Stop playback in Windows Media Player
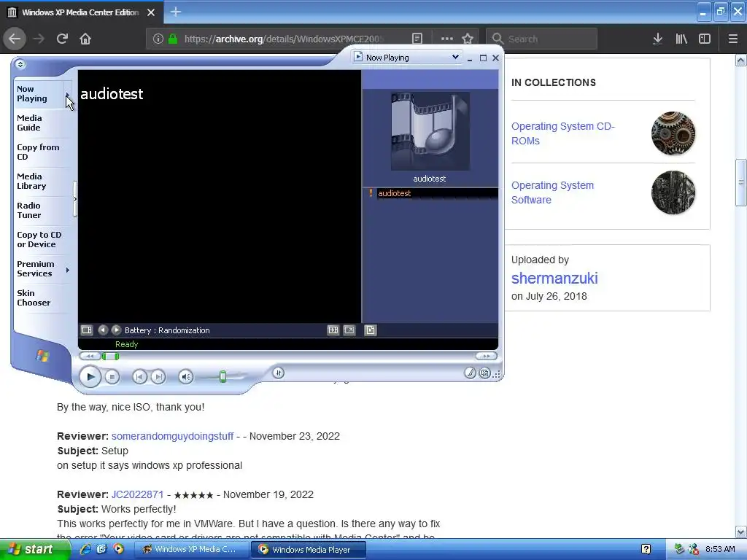Image resolution: width=747 pixels, height=560 pixels. (112, 377)
